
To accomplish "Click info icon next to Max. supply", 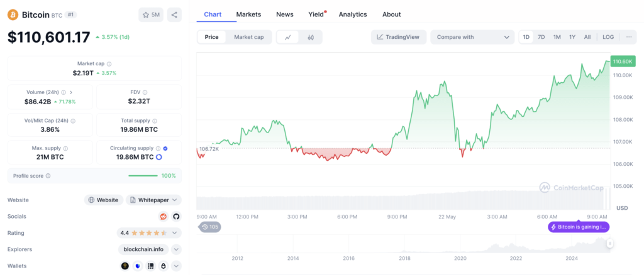I will point(65,148).
